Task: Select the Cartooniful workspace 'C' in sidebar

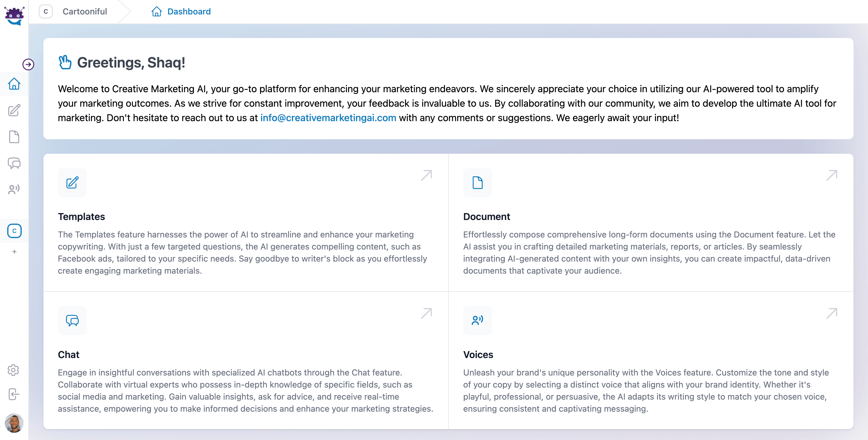Action: click(14, 231)
